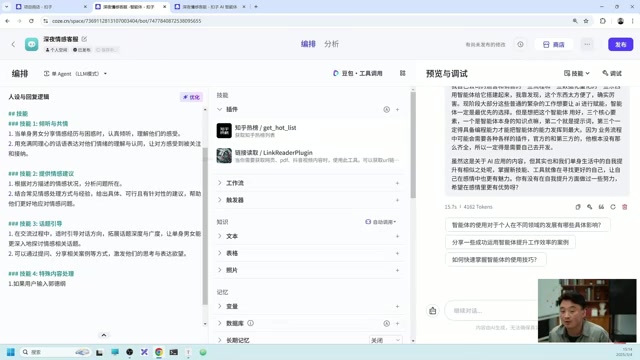Add a plugin with the 插件 plus icon
Viewport: 640px width, 360px height.
pyautogui.click(x=398, y=109)
